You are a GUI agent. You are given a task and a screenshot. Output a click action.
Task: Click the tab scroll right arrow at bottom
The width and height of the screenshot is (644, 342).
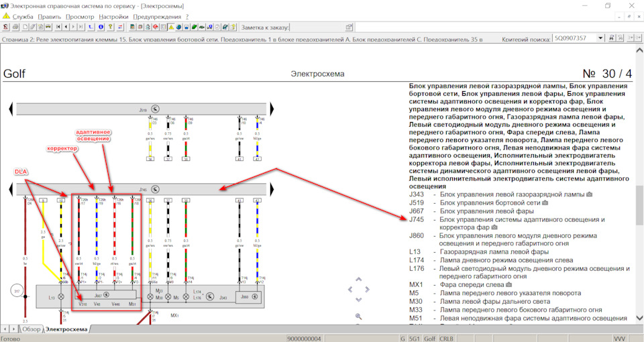click(13, 329)
